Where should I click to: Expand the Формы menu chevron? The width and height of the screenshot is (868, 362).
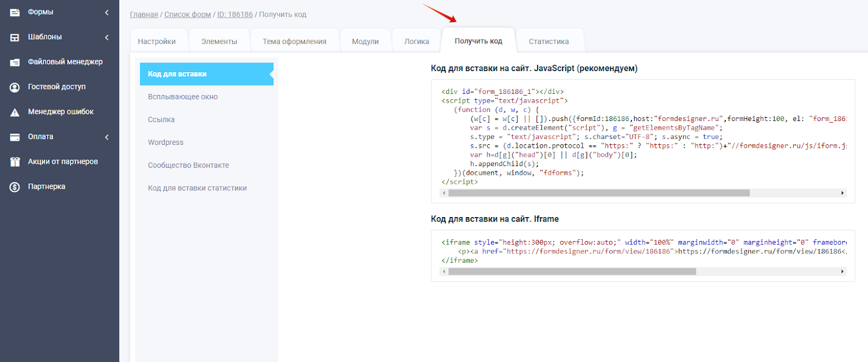coord(107,12)
